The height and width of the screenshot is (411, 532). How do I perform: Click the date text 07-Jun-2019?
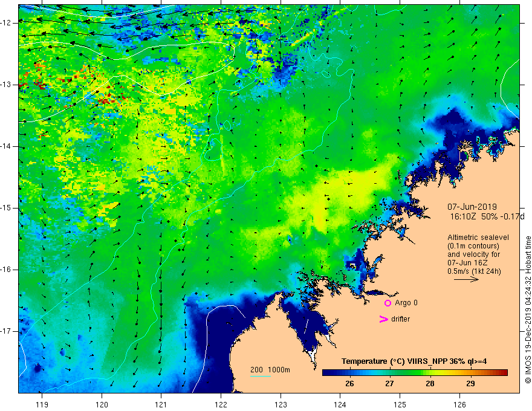(472, 207)
